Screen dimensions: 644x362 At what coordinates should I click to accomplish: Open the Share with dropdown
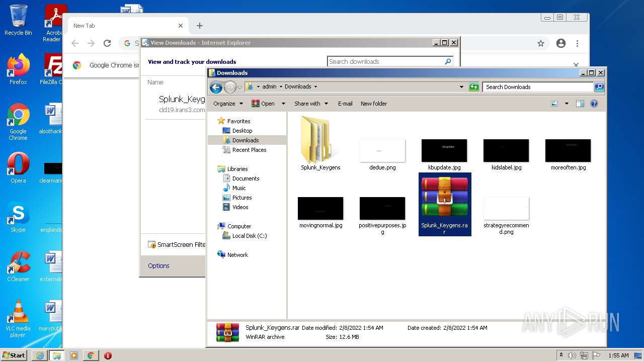(311, 104)
